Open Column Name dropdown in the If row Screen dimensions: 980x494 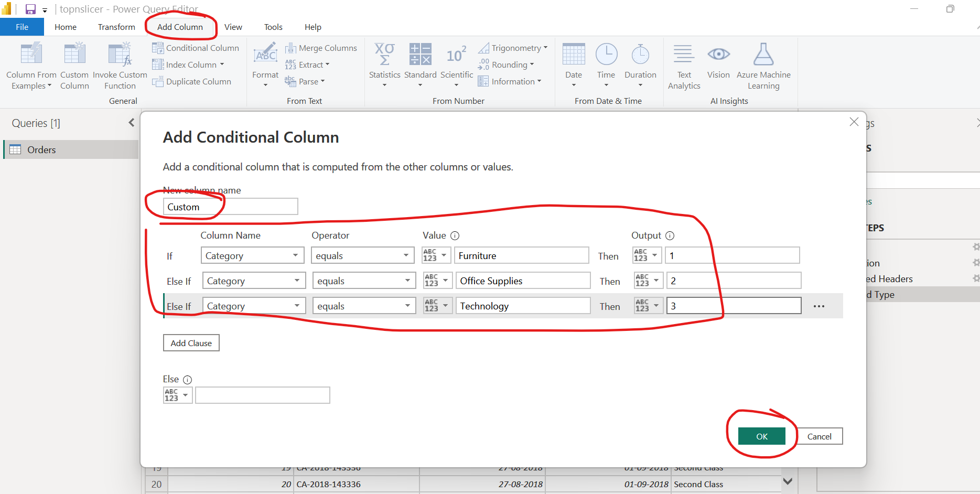(x=252, y=255)
